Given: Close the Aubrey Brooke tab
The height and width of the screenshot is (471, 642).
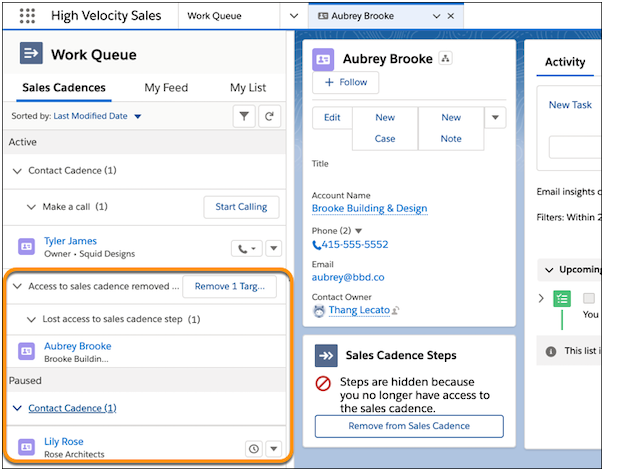Looking at the screenshot, I should point(450,17).
